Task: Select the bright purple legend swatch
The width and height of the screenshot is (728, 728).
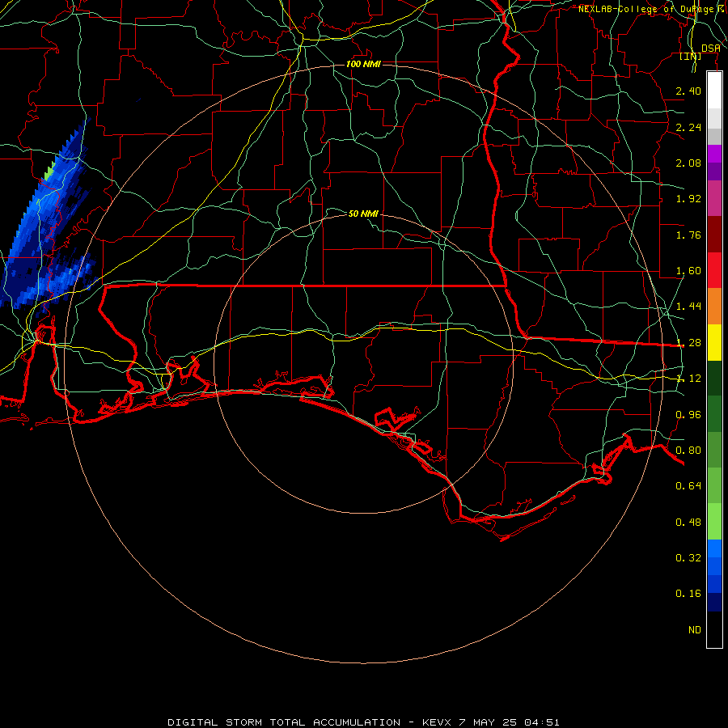Action: (x=714, y=154)
